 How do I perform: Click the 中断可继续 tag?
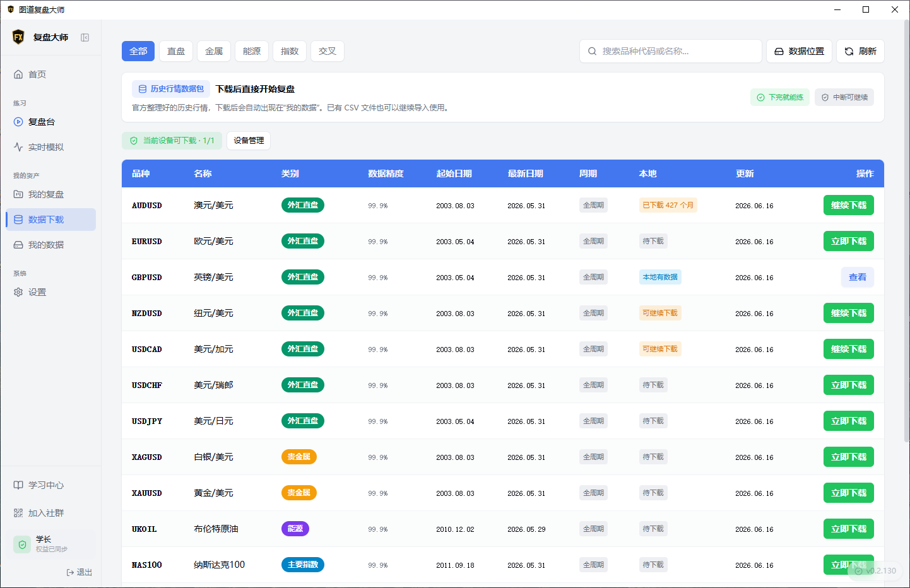(x=844, y=97)
